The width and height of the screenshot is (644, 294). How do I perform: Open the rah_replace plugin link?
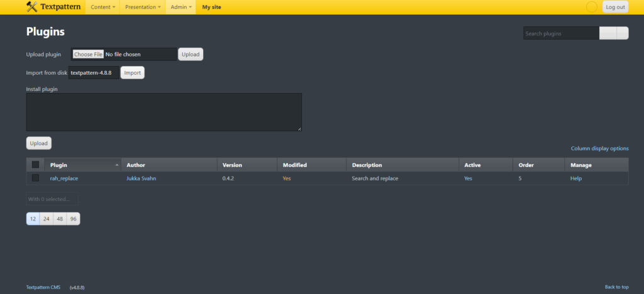(64, 178)
